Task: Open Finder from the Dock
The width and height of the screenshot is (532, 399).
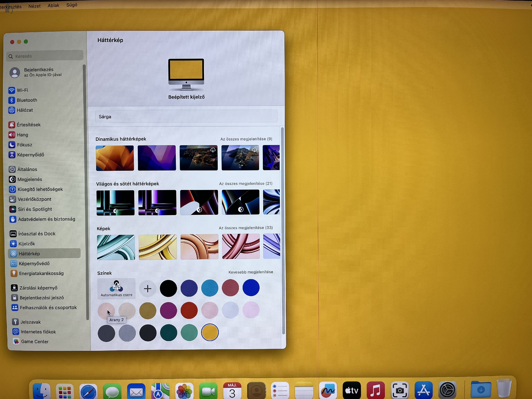Action: 41,391
